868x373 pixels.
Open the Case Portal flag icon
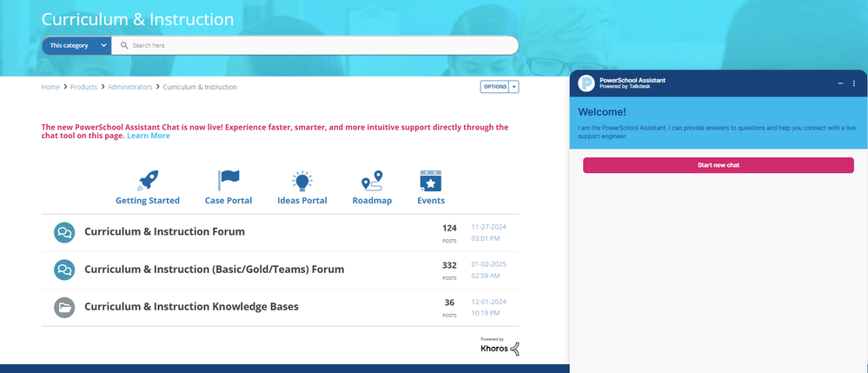click(x=229, y=181)
